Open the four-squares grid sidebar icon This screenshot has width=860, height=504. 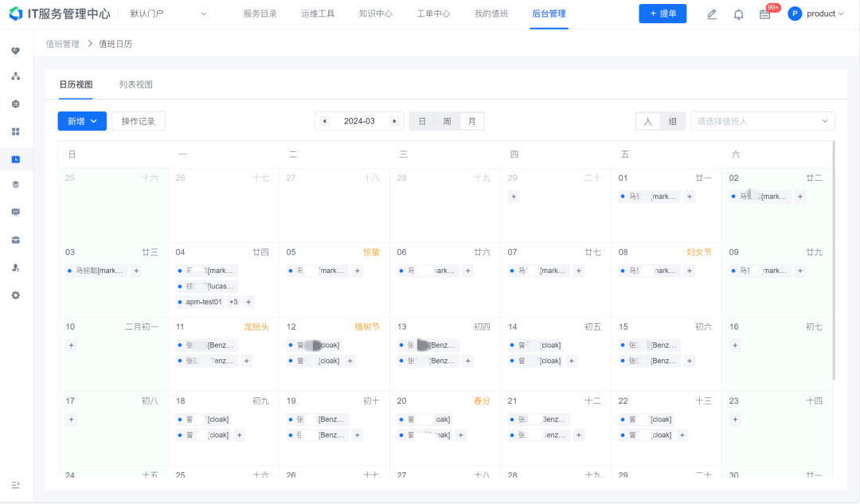pos(16,131)
